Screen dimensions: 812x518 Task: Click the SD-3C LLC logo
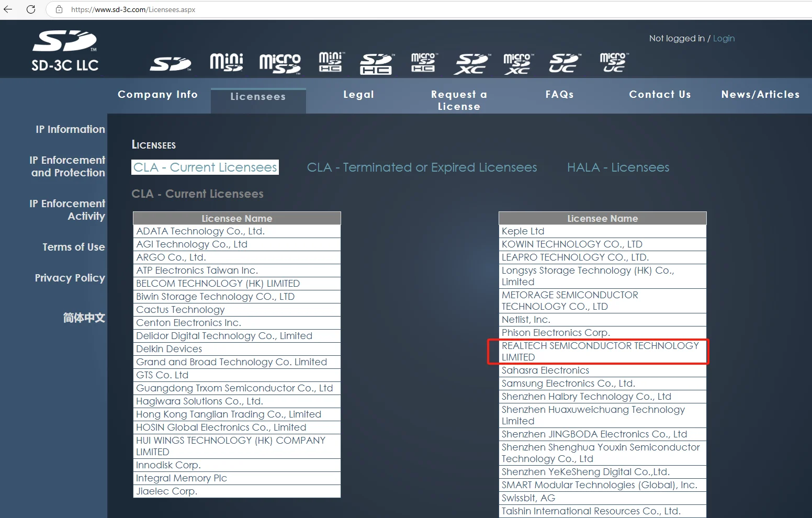(65, 51)
